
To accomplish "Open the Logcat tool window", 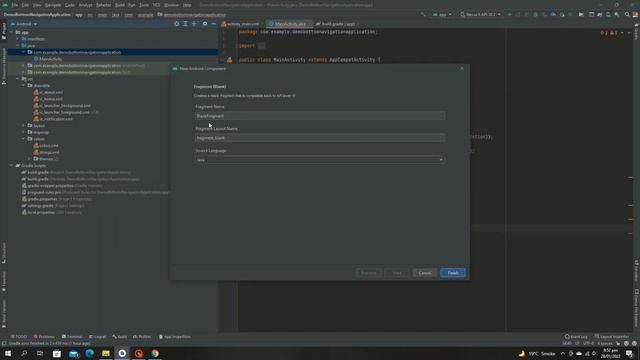I will point(98,337).
